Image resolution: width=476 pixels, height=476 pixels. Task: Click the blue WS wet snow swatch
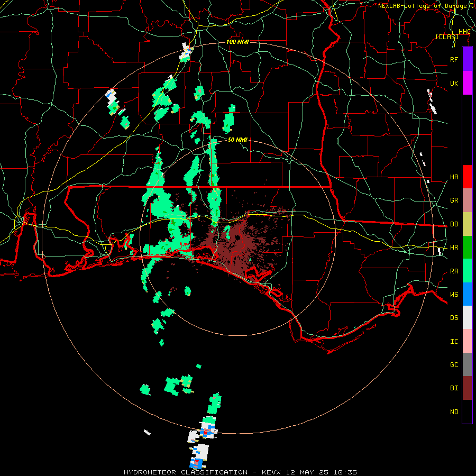[x=467, y=294]
